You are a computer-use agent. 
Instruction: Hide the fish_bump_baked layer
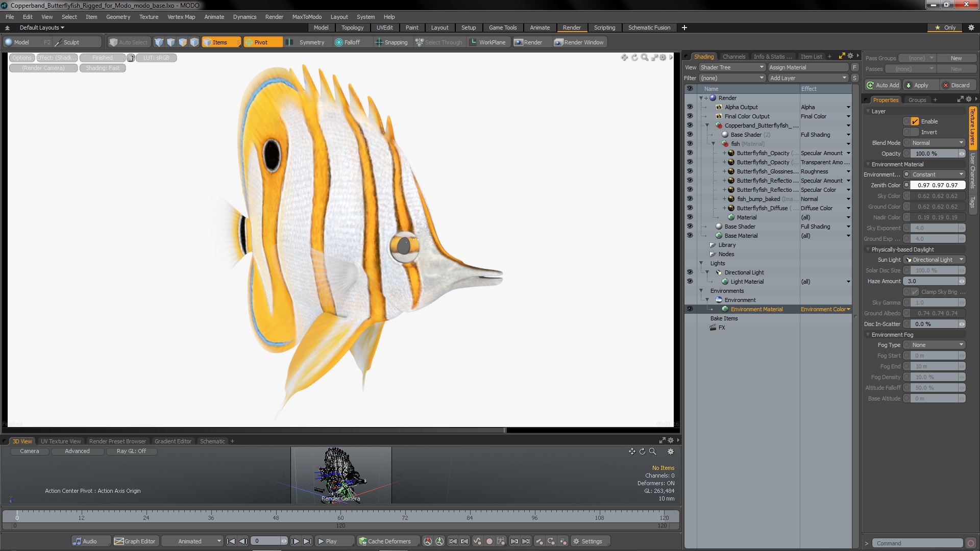tap(690, 199)
